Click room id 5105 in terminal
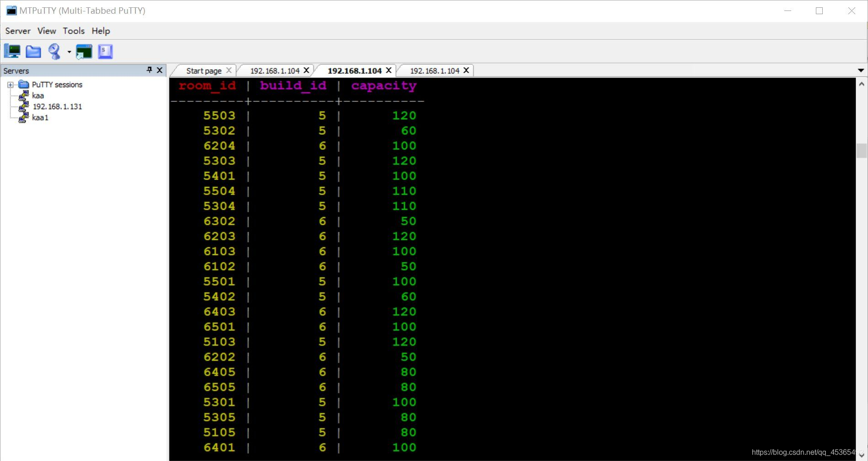This screenshot has height=461, width=868. (220, 432)
